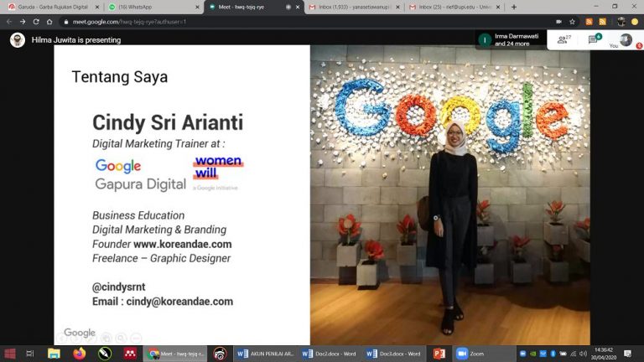Reload the Meet page
The width and height of the screenshot is (644, 362).
point(36,22)
